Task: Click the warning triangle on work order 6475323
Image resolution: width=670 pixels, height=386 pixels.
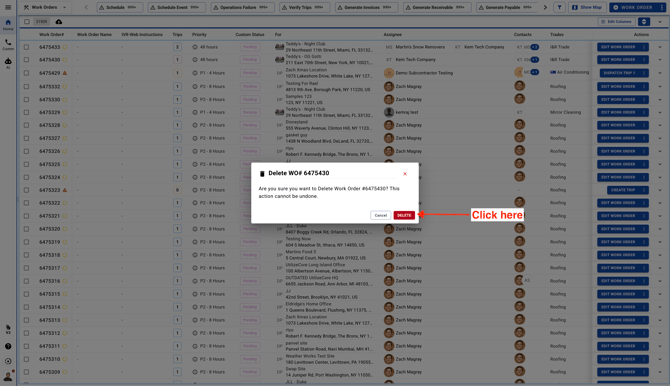Action: click(65, 190)
